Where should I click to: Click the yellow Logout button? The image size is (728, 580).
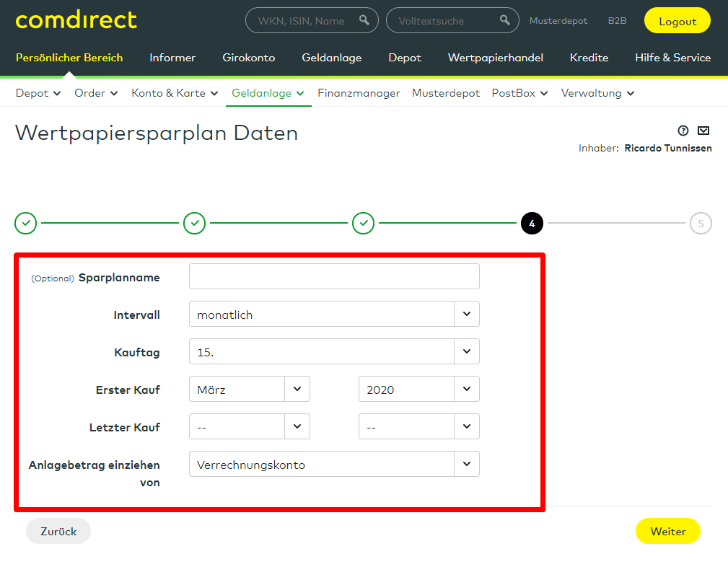[x=677, y=20]
